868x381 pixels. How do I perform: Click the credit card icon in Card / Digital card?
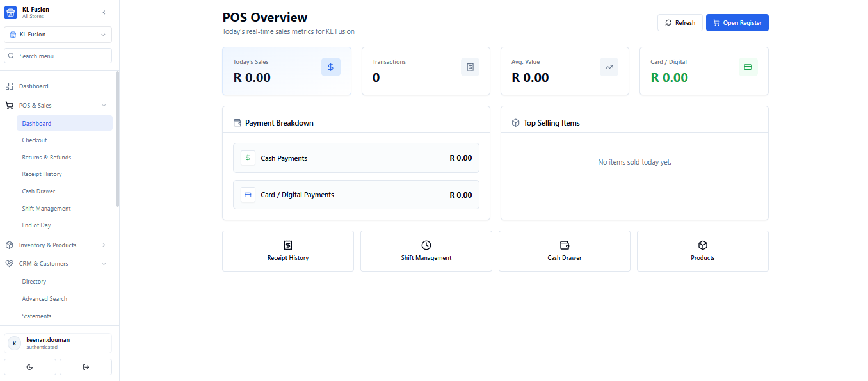click(x=748, y=67)
